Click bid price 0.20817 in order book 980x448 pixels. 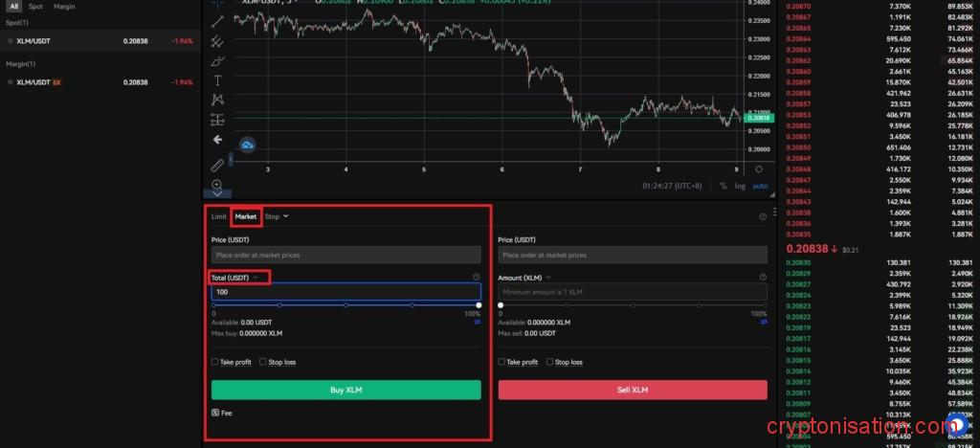click(798, 338)
